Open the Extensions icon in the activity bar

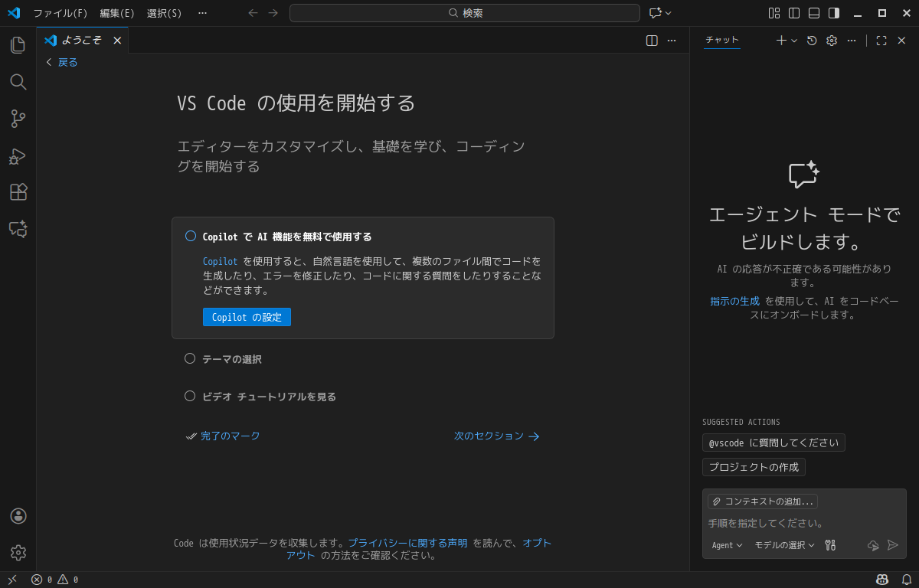18,192
